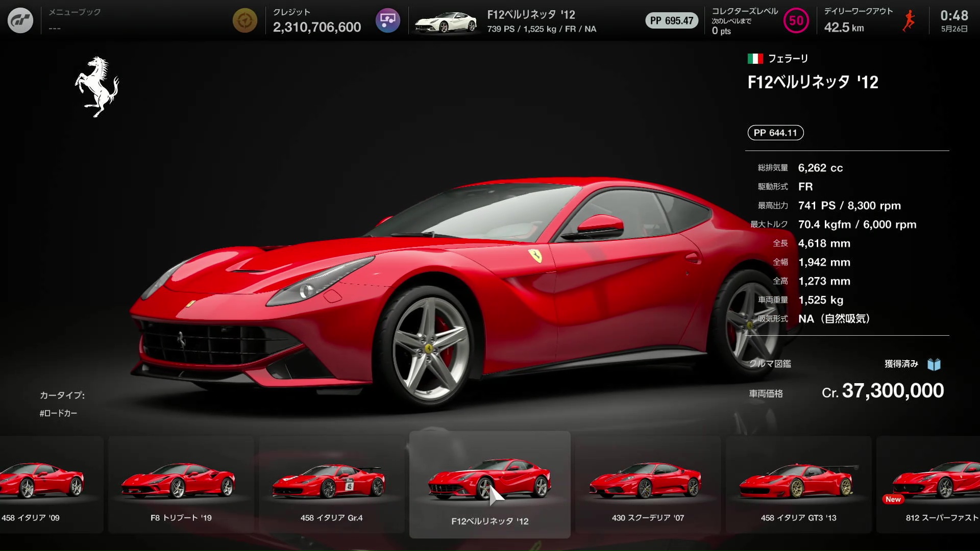Click the clock showing 0:48
The height and width of the screenshot is (551, 980).
tap(954, 15)
